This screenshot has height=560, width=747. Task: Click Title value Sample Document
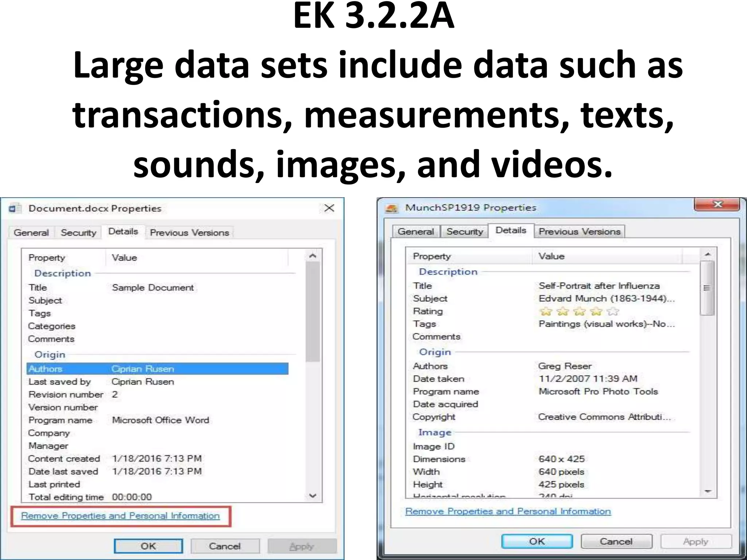point(153,288)
